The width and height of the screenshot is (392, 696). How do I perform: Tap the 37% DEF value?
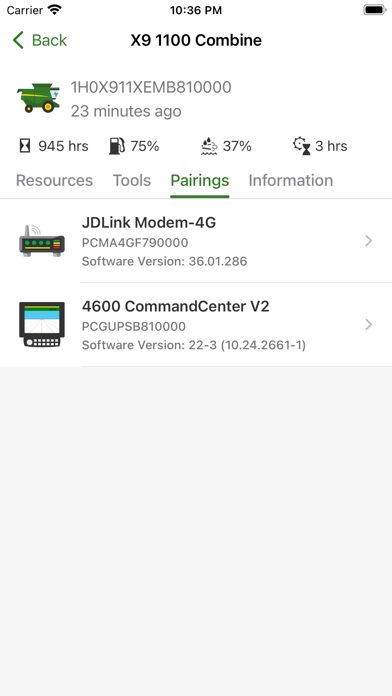coord(237,146)
